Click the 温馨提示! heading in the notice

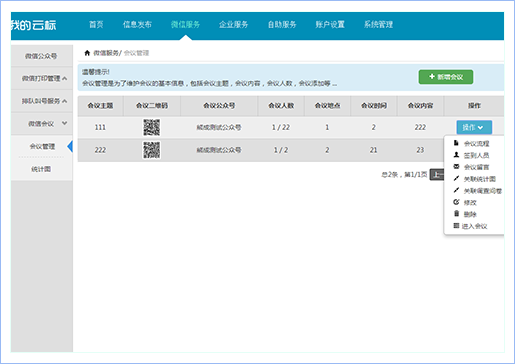point(96,72)
